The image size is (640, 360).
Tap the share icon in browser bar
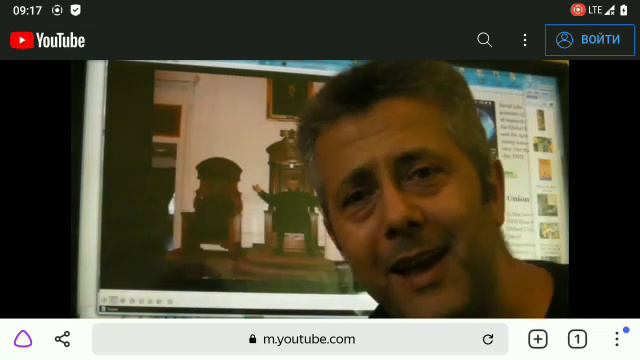tap(62, 339)
